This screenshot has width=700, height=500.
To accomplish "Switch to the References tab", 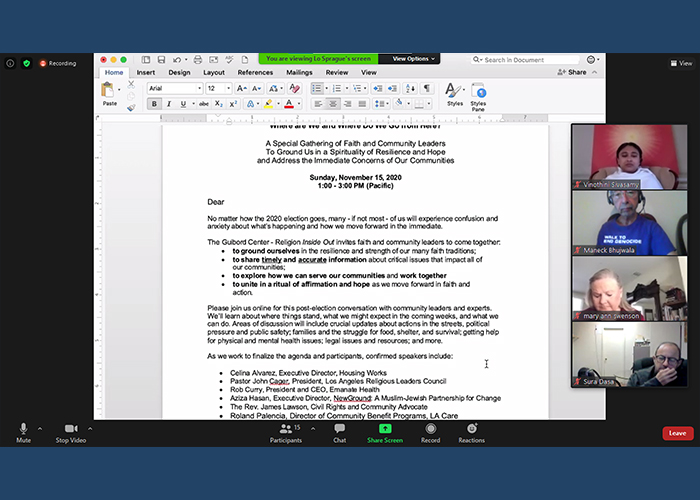I will 255,72.
